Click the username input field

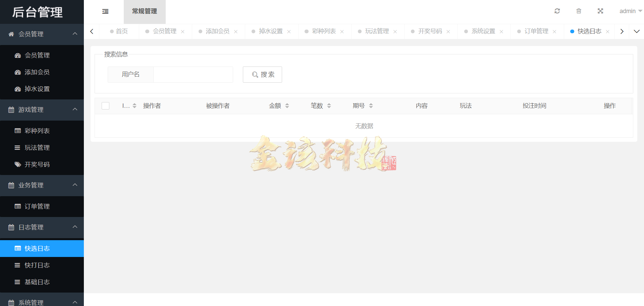click(x=193, y=74)
